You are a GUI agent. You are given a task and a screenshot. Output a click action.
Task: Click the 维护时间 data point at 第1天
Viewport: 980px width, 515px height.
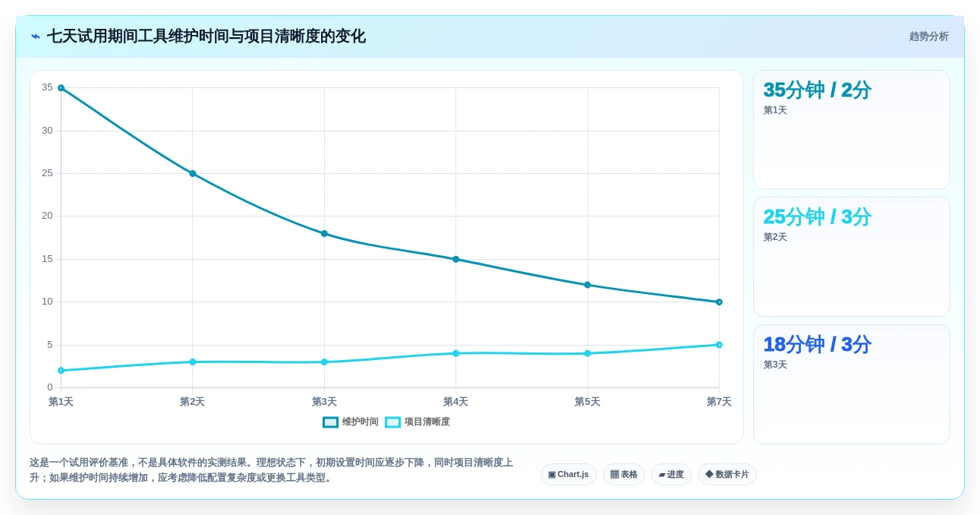[x=61, y=88]
